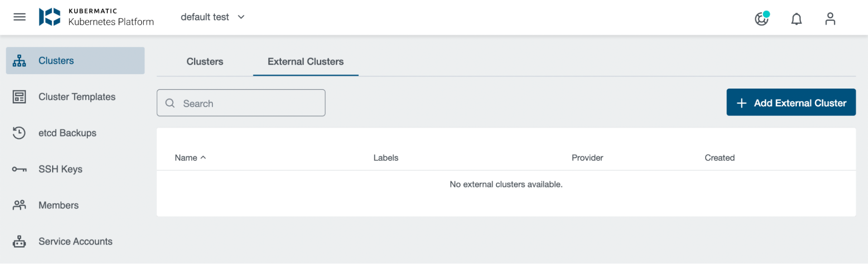The height and width of the screenshot is (264, 868).
Task: Select the Cluster Templates sidebar icon
Action: [19, 96]
